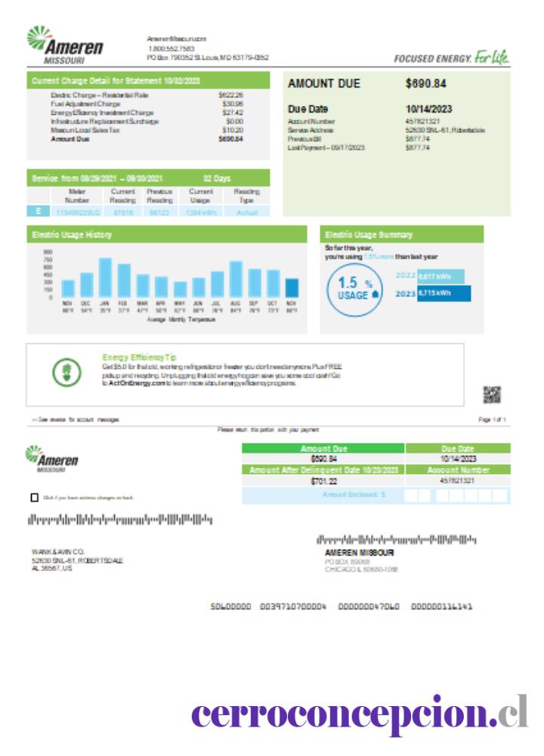The image size is (544, 756).
Task: Click the stub Amount Due green header
Action: [x=323, y=448]
